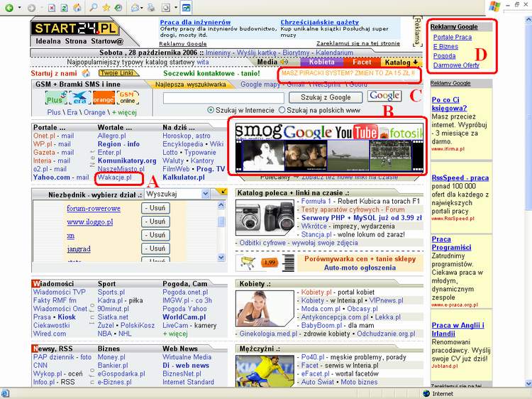Click the footballer photo in Mężczyźni section
This screenshot has width=532, height=399.
point(265,371)
